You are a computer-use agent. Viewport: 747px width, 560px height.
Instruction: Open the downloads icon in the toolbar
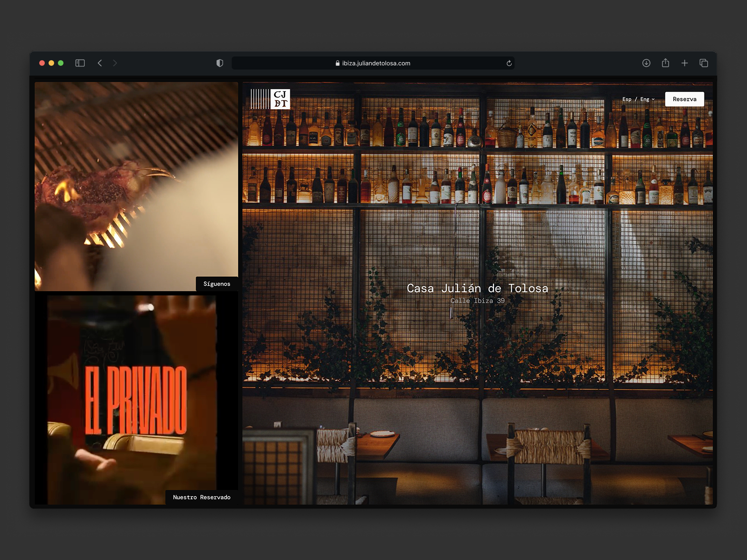point(646,63)
